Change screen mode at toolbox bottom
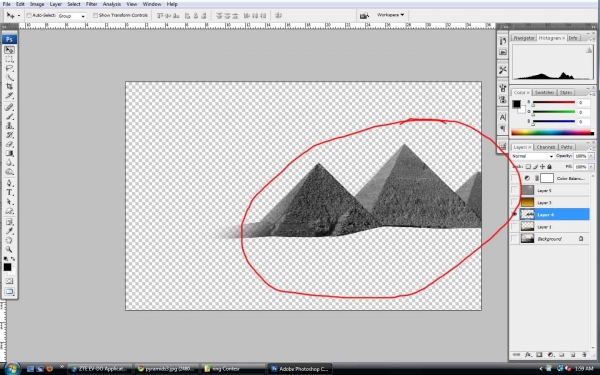Image resolution: width=600 pixels, height=375 pixels. click(9, 292)
